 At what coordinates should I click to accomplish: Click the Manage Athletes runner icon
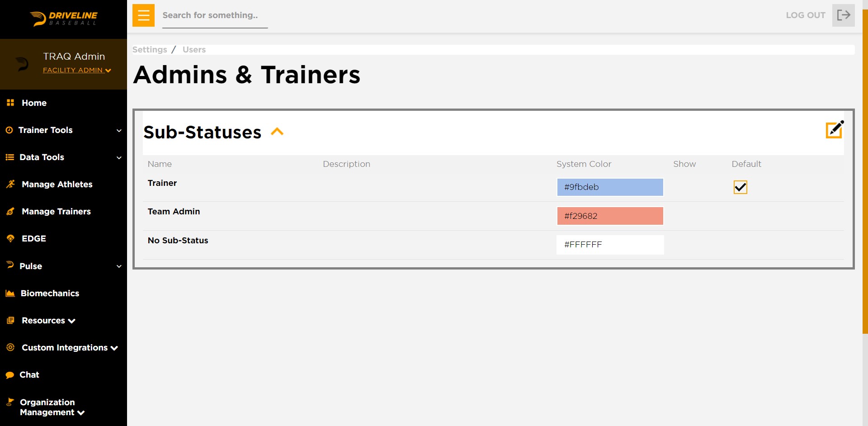tap(10, 184)
